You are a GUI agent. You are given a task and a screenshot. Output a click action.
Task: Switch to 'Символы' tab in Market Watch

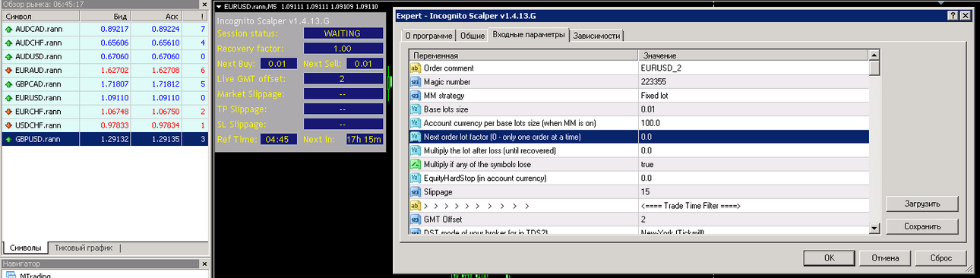pos(26,248)
